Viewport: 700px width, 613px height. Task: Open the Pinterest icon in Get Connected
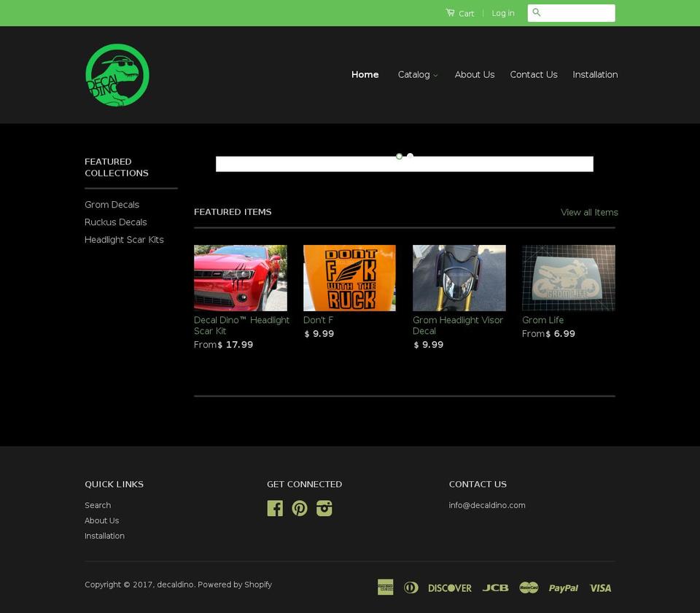click(x=300, y=508)
